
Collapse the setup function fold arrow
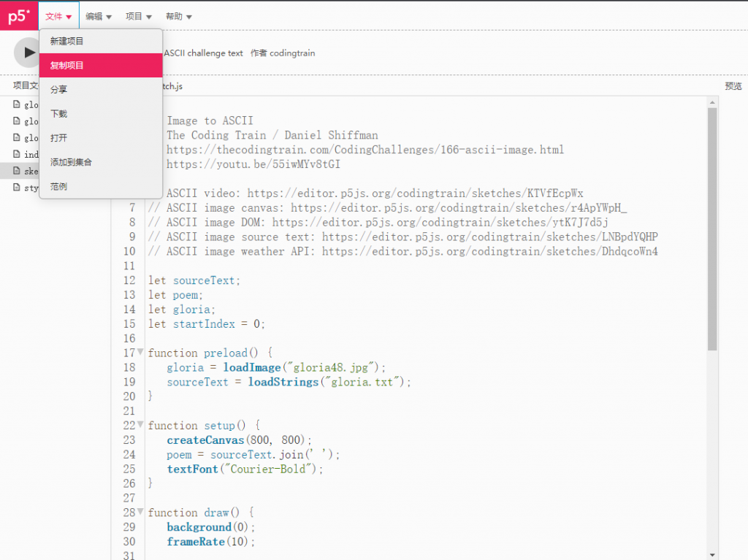pos(140,425)
